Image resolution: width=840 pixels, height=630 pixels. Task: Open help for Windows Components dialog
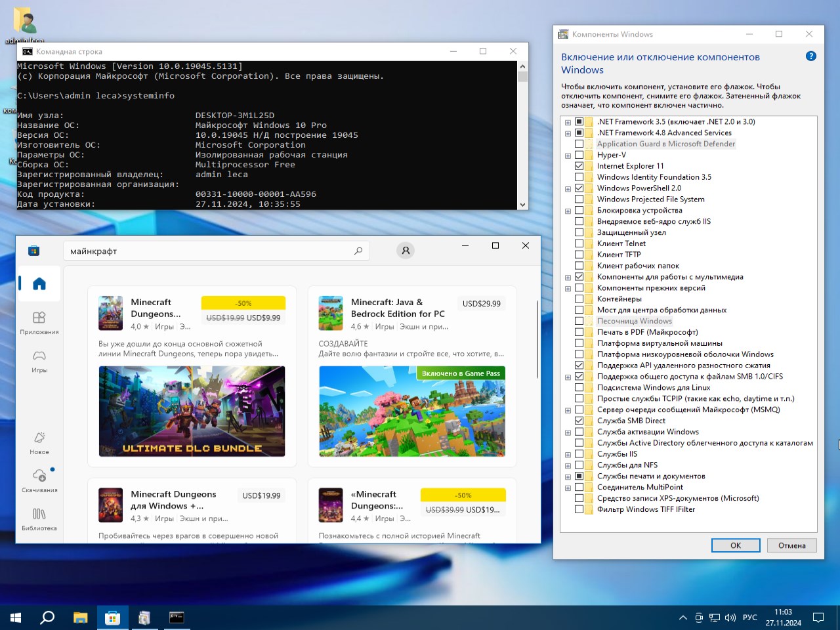(810, 56)
